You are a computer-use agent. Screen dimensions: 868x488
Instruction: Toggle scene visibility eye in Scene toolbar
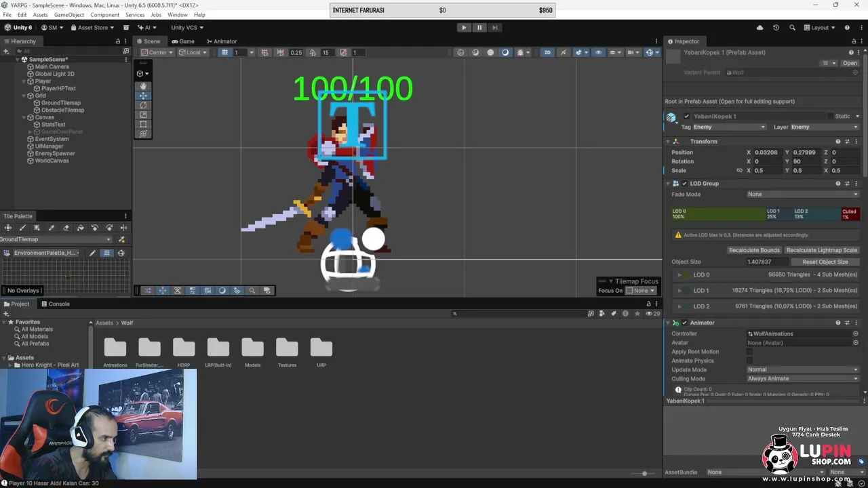(598, 52)
